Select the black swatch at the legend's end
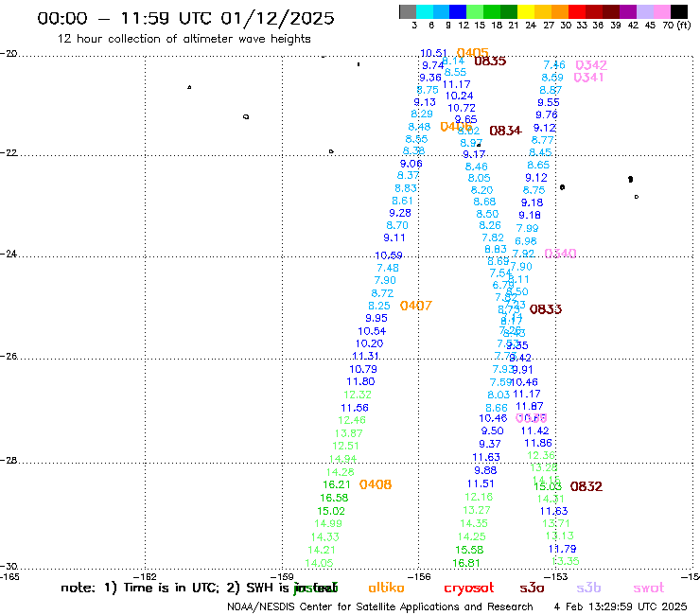Screen dimensions: 700x615 point(679,11)
